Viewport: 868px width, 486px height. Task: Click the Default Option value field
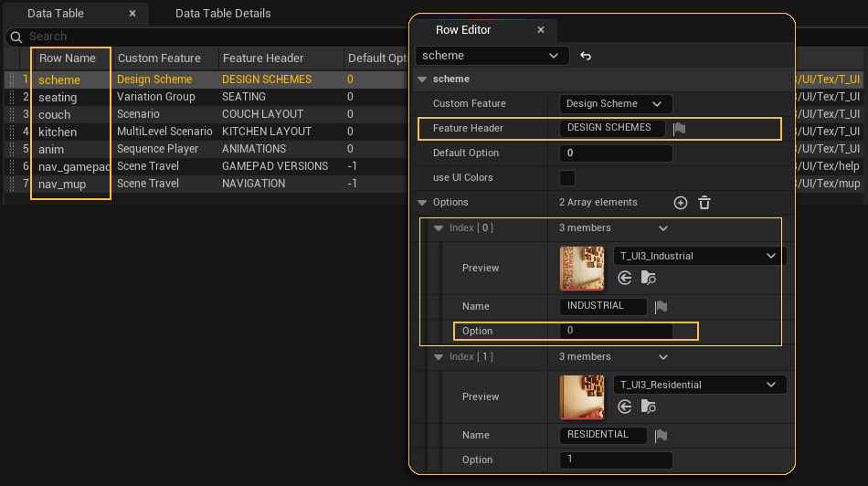616,153
